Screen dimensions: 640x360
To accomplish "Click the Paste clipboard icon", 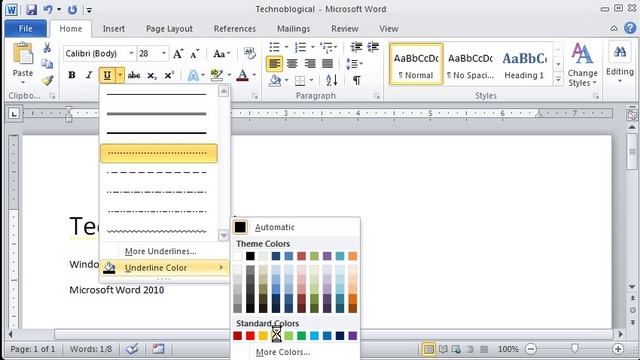I will 22,53.
